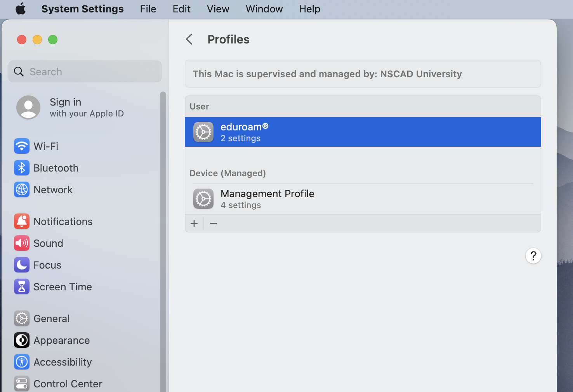The image size is (573, 392).
Task: Select the Screen Time label
Action: click(x=63, y=287)
